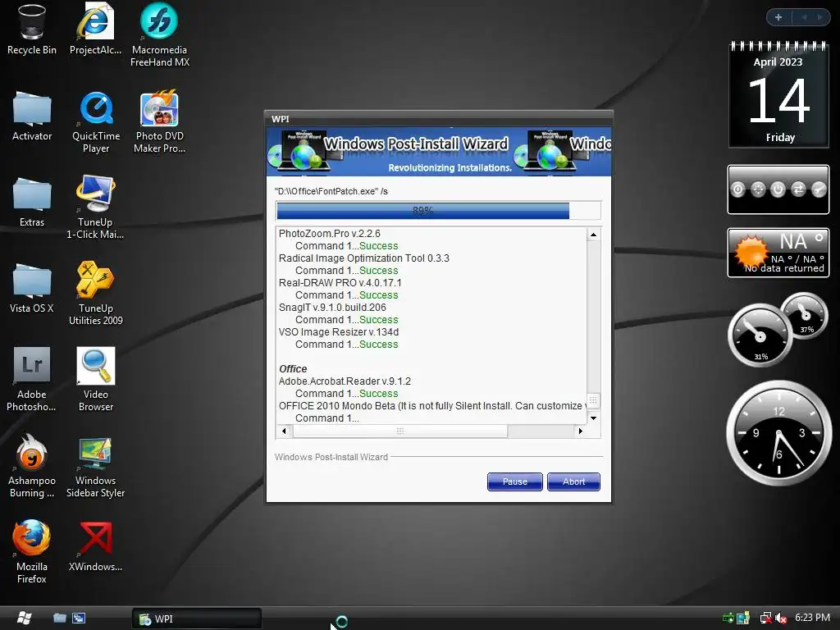Click the power icon in control gadget

tap(778, 189)
